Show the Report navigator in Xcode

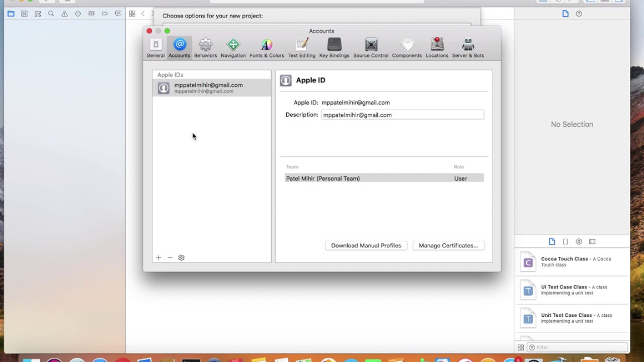[118, 14]
